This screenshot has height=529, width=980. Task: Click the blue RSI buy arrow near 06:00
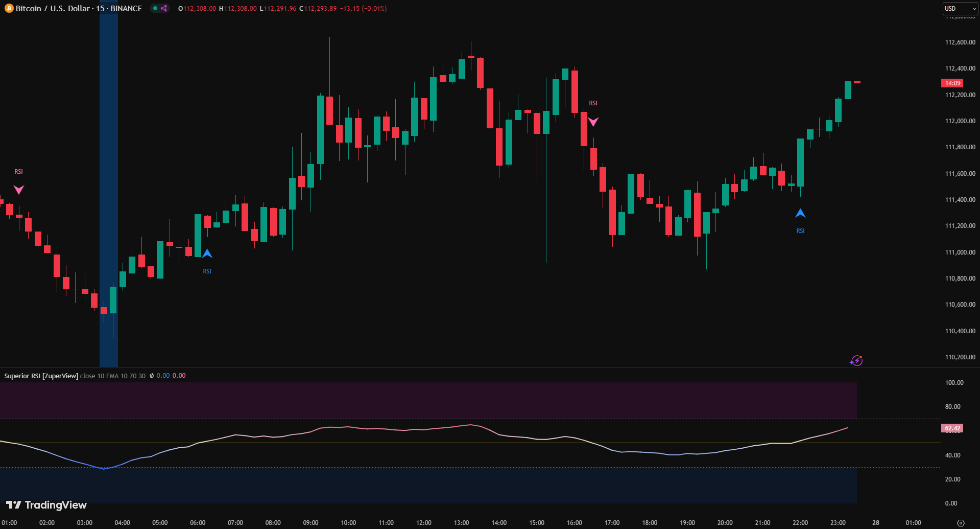pos(207,254)
